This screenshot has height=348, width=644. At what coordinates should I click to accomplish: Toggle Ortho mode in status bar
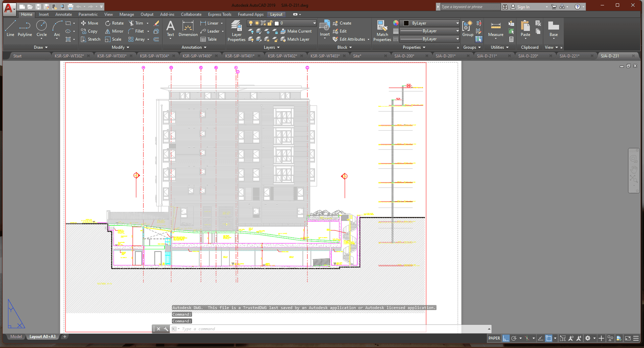pos(506,338)
